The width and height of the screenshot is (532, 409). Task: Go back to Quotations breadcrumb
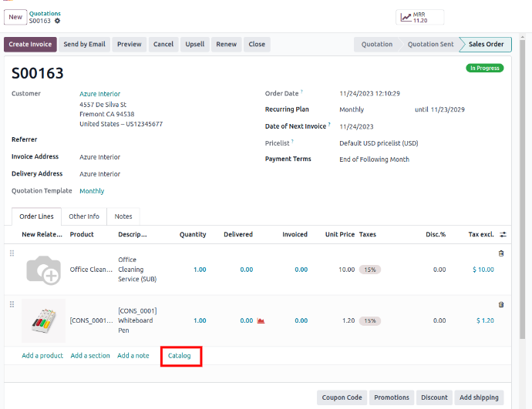(45, 14)
